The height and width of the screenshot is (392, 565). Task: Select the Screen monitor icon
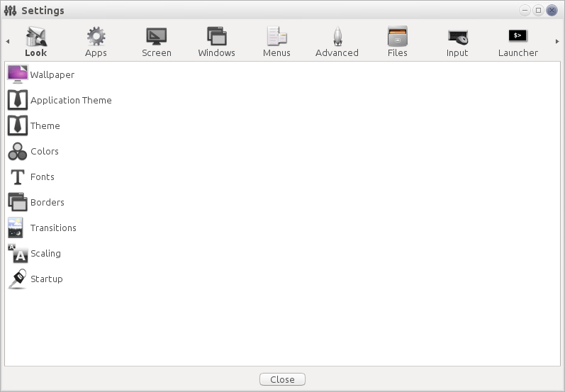157,36
